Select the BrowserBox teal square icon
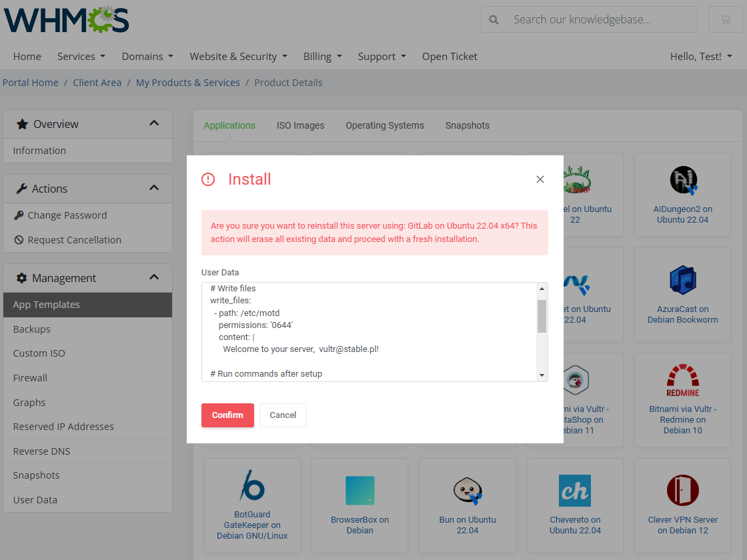This screenshot has width=747, height=560. coord(359,491)
